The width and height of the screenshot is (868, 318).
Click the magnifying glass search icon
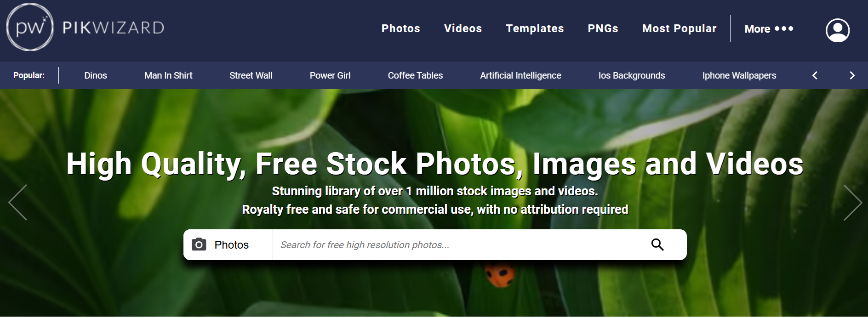[x=657, y=244]
